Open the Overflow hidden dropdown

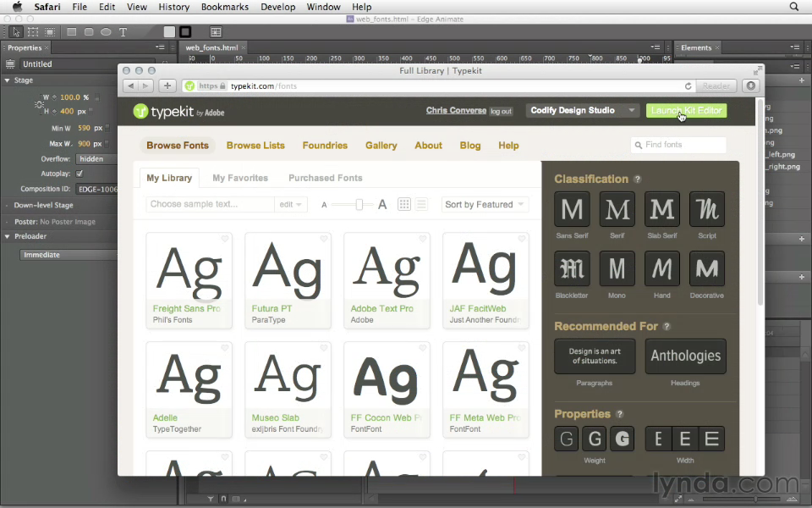tap(96, 159)
